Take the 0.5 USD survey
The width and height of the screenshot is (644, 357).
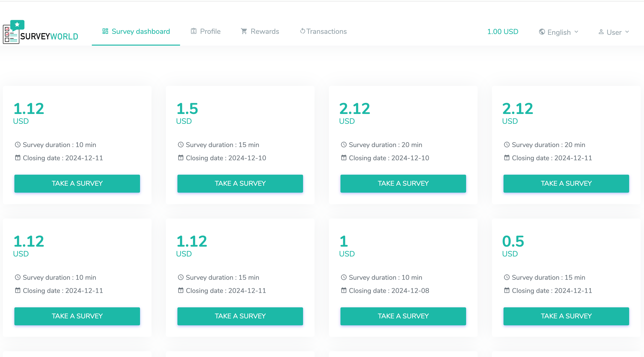[x=566, y=316]
